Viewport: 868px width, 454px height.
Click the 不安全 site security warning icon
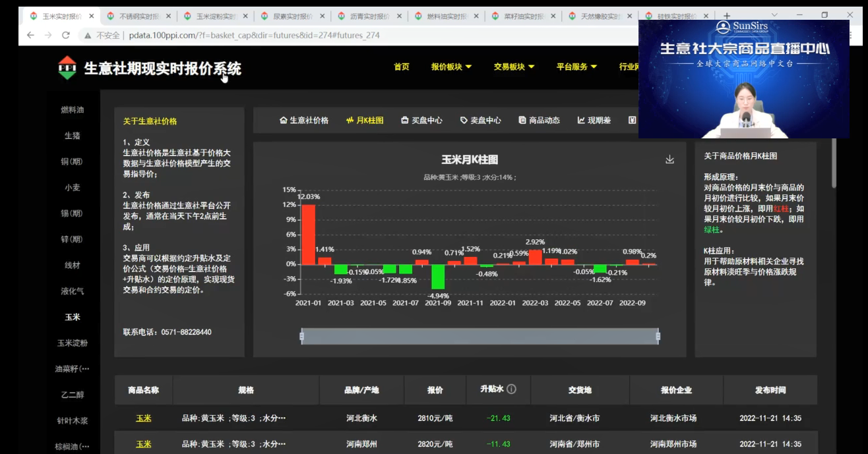coord(87,36)
